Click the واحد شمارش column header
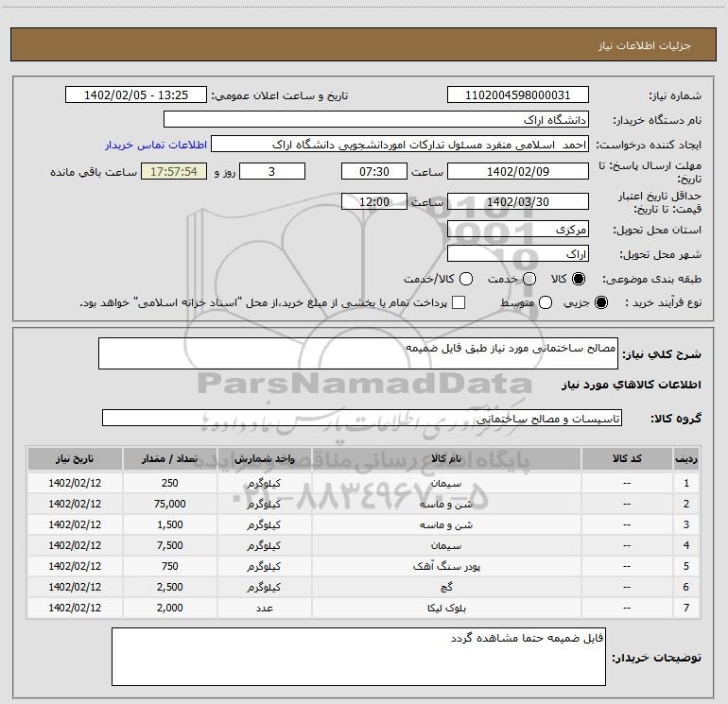This screenshot has width=728, height=704. pyautogui.click(x=264, y=459)
